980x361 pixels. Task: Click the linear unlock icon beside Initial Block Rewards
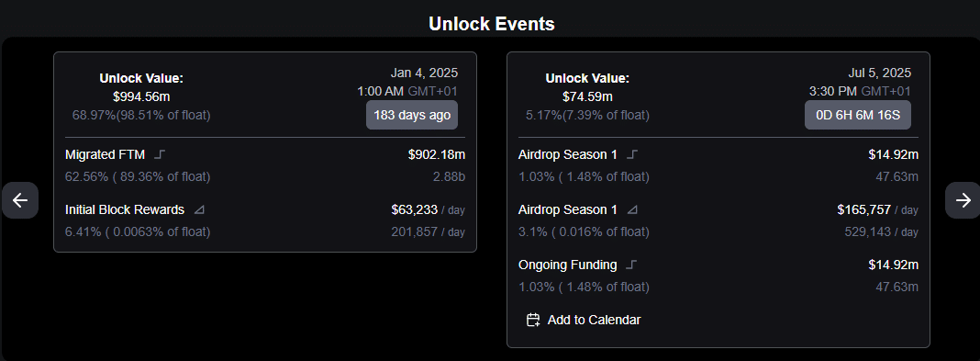tap(199, 209)
